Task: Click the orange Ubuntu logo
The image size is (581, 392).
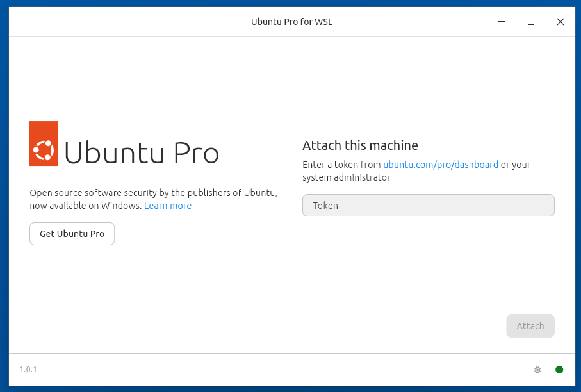Action: point(44,143)
